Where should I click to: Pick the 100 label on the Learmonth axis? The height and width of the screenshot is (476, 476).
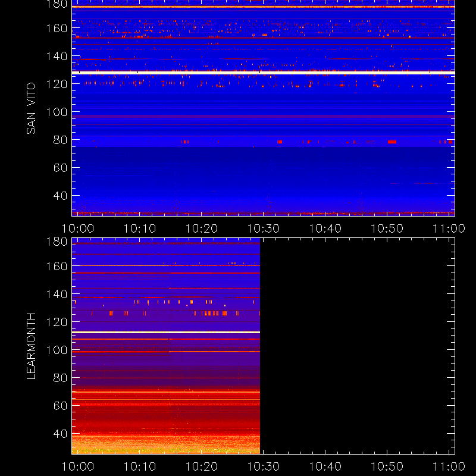point(57,350)
